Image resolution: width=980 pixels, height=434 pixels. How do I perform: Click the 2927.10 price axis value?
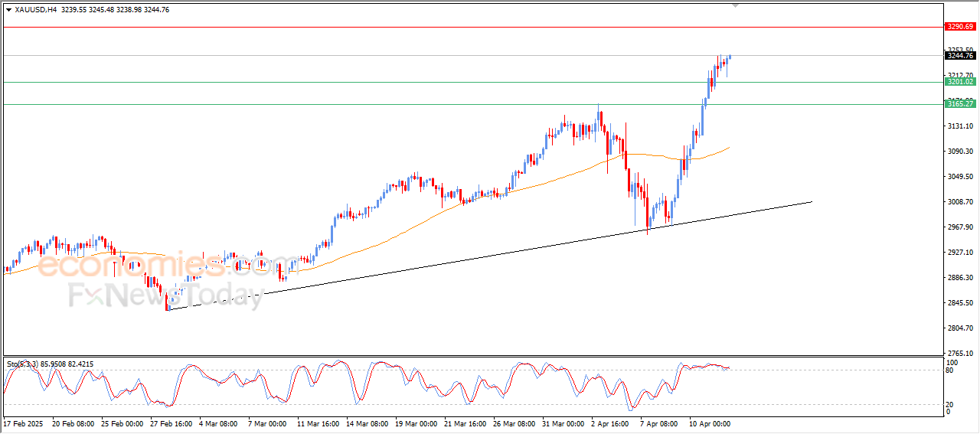[x=960, y=253]
